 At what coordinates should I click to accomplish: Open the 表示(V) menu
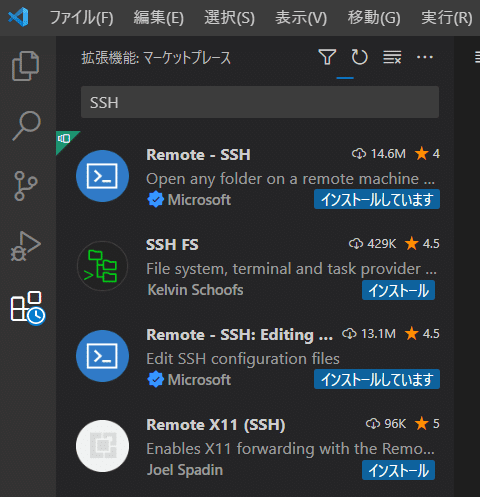click(x=301, y=18)
